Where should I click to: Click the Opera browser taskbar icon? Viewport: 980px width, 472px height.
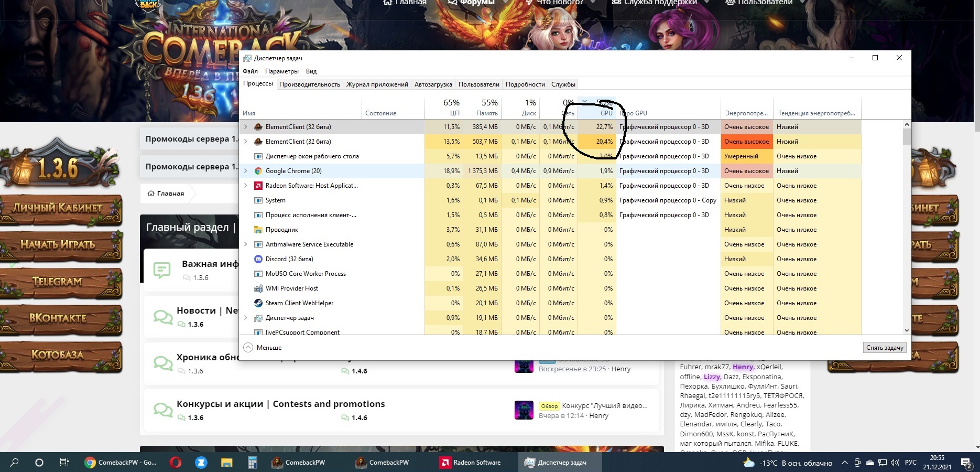[176, 463]
